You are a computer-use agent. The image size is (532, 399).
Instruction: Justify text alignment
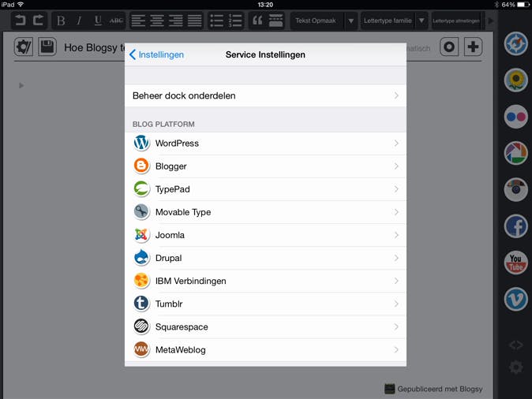click(x=194, y=21)
